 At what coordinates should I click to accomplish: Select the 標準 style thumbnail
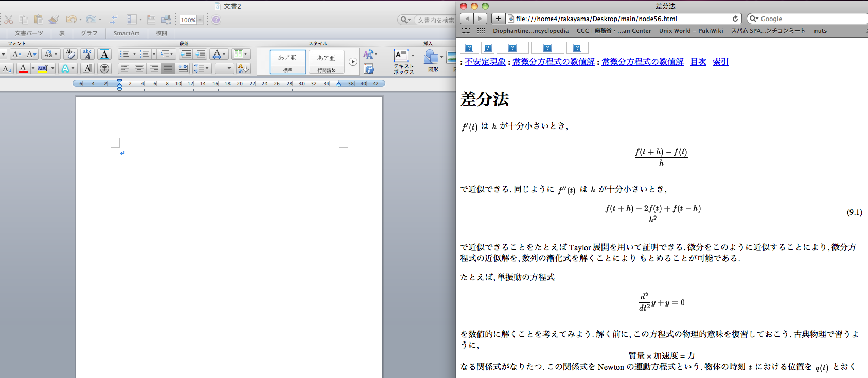pyautogui.click(x=287, y=62)
